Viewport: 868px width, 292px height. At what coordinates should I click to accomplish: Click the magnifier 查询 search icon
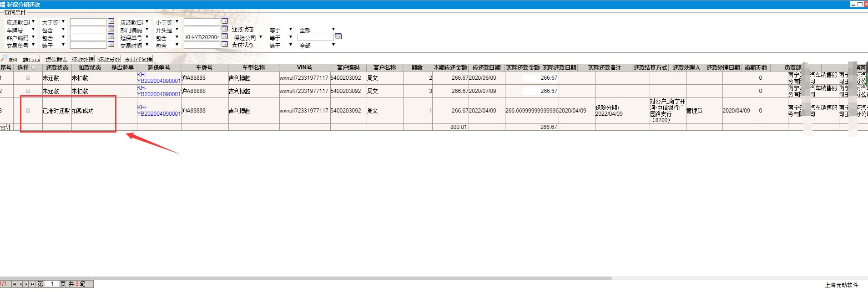[x=4, y=58]
